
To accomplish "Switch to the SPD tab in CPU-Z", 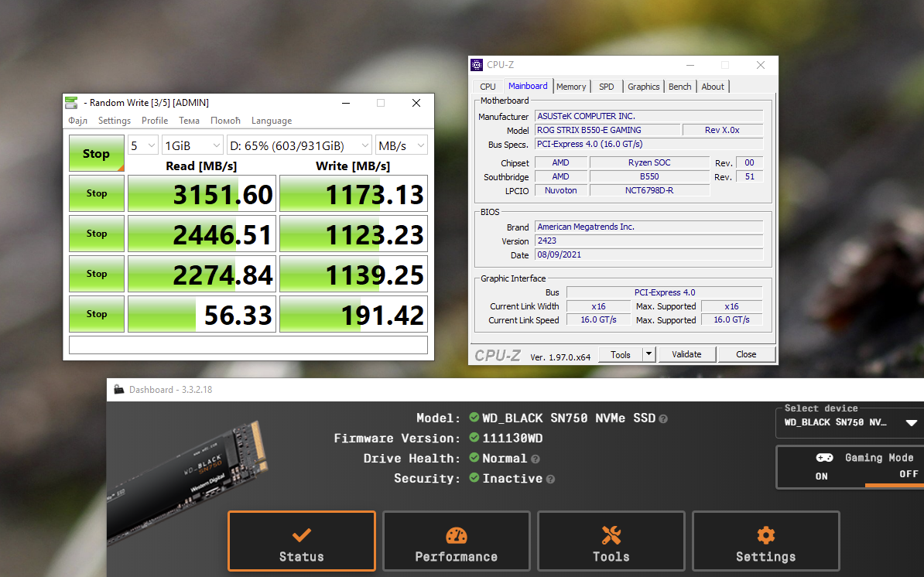I will click(x=607, y=87).
